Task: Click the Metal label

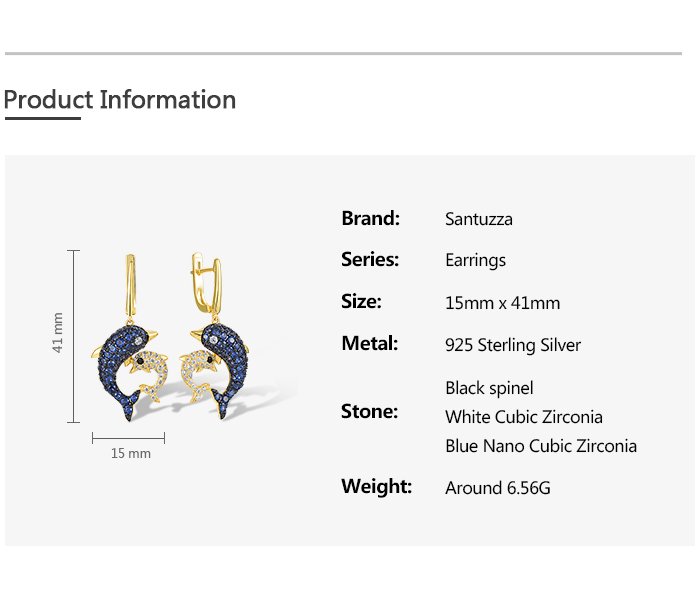Action: tap(369, 344)
